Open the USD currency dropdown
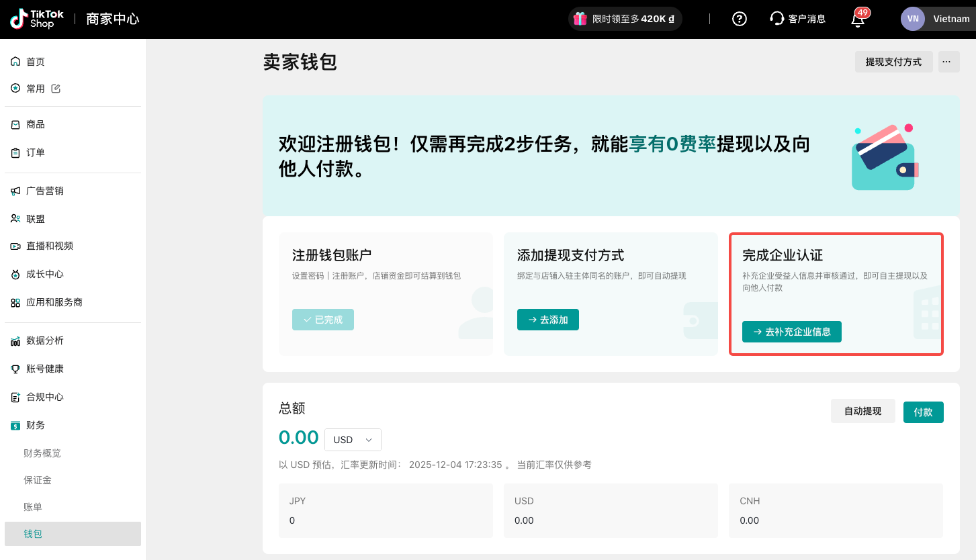 (353, 440)
